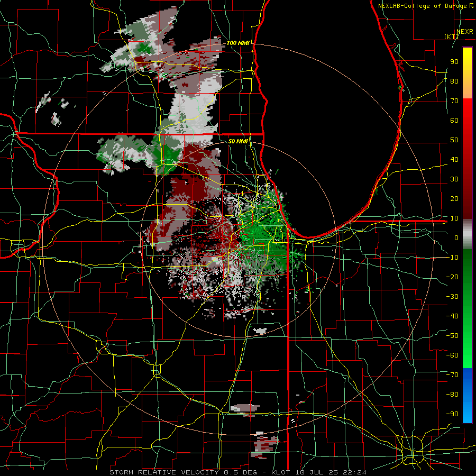Click the "-60" scale label

click(x=452, y=355)
